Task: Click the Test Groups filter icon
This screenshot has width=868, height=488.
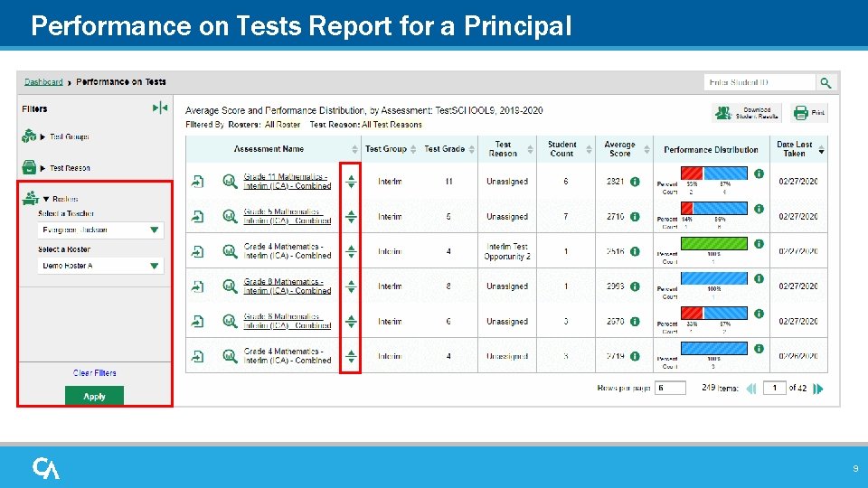Action: coord(29,136)
